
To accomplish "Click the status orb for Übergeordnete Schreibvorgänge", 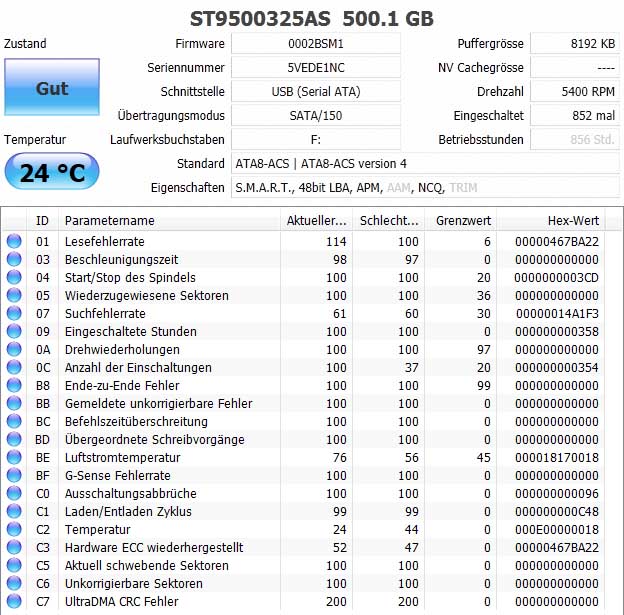I will coord(14,439).
